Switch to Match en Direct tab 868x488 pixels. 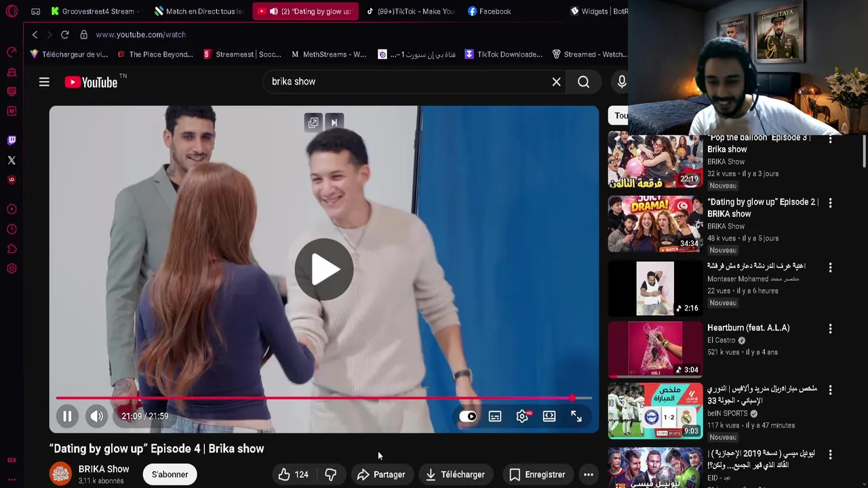[x=199, y=11]
